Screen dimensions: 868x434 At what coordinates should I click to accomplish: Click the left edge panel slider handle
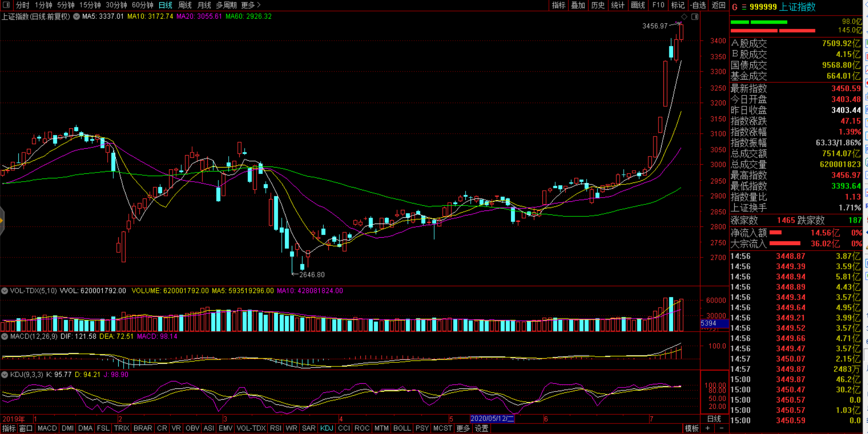pos(2,221)
